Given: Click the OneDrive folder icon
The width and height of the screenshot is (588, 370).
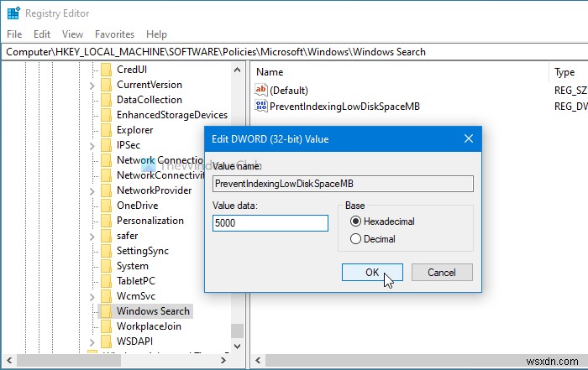Looking at the screenshot, I should (x=106, y=206).
